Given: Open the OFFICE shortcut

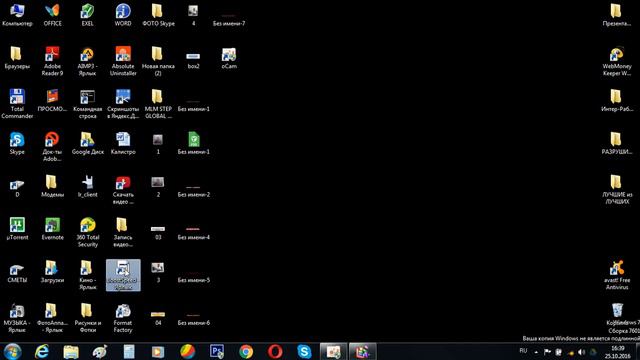Looking at the screenshot, I should (53, 15).
